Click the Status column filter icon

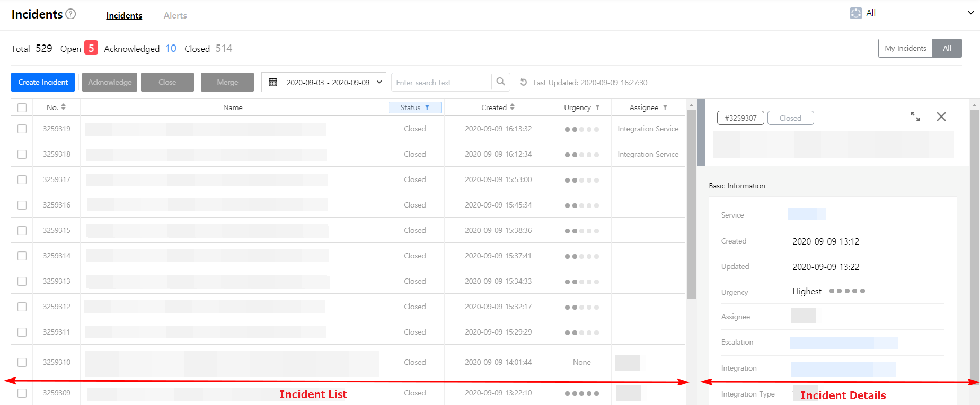[x=427, y=107]
